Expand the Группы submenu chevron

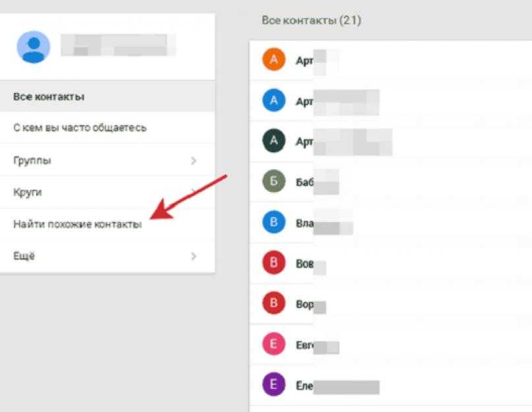193,161
